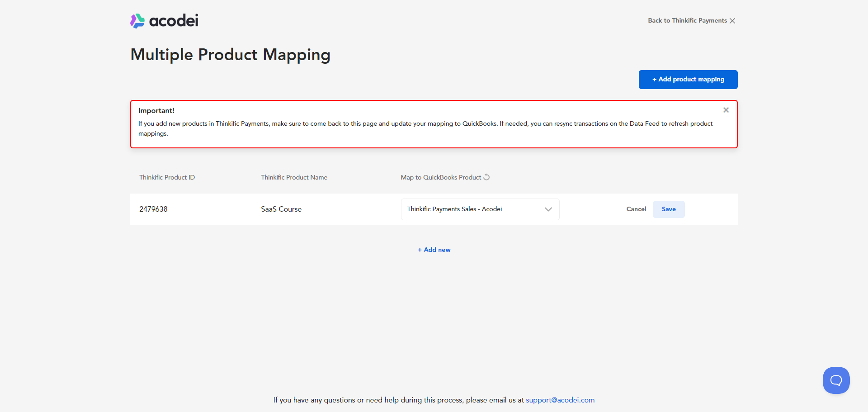Click the acodei logo
Viewport: 868px width, 412px height.
164,21
